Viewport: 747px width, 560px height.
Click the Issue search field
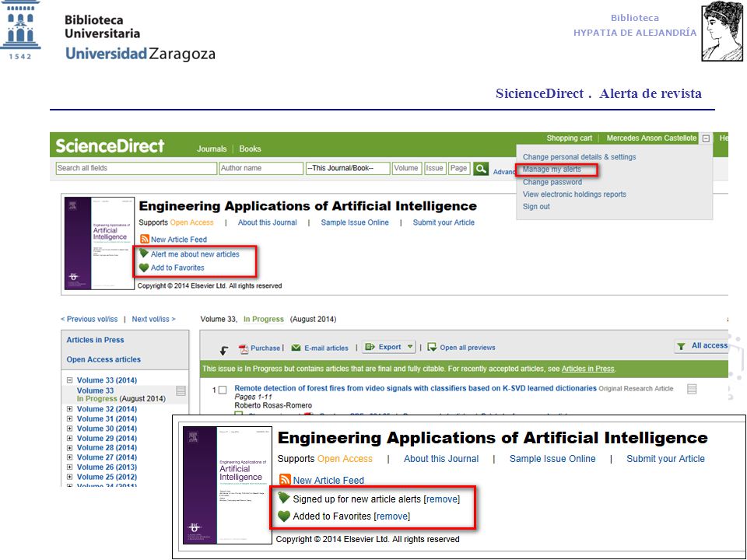(434, 168)
